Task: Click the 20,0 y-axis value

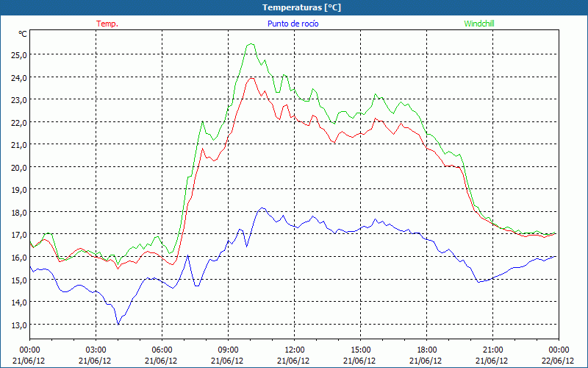Action: pyautogui.click(x=18, y=167)
